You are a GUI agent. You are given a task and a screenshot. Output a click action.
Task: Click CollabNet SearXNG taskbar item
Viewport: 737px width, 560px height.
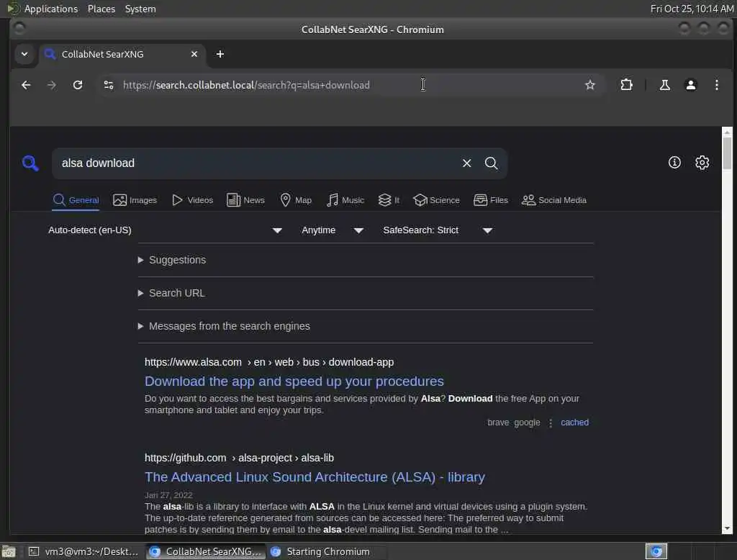206,551
